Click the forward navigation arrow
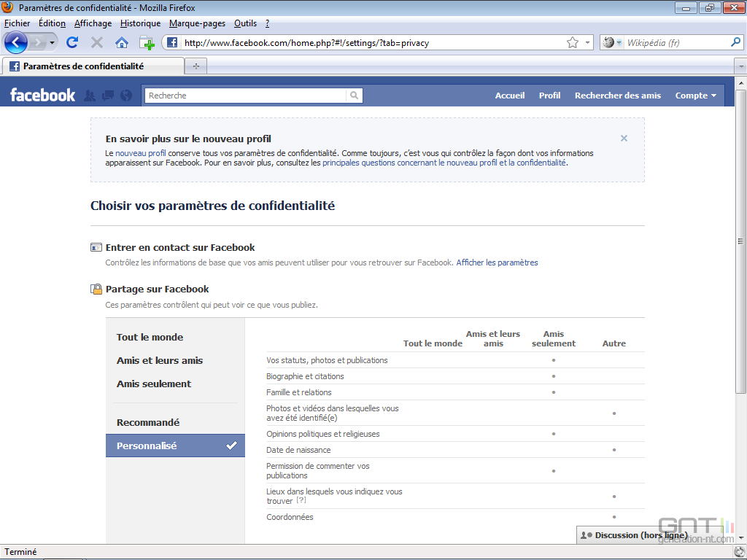Screen dimensions: 747x560 pos(37,43)
